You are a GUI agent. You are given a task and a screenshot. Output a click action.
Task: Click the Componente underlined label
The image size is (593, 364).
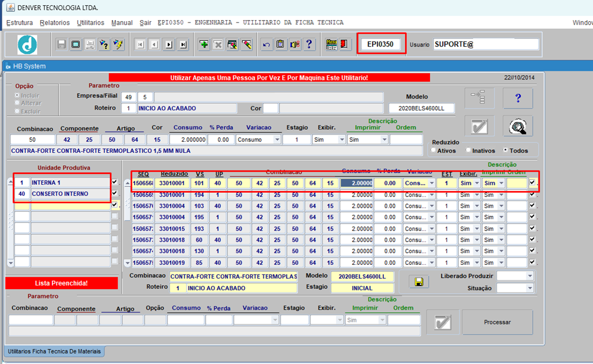click(x=79, y=129)
